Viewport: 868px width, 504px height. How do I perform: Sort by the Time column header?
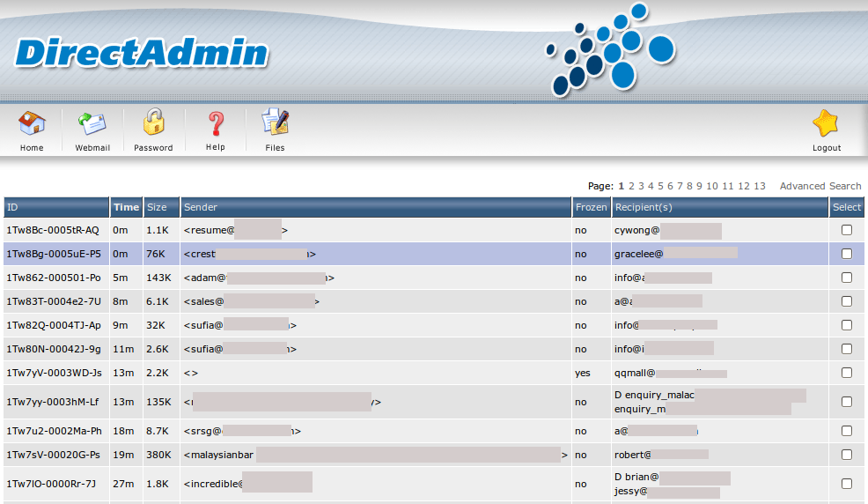click(x=126, y=207)
